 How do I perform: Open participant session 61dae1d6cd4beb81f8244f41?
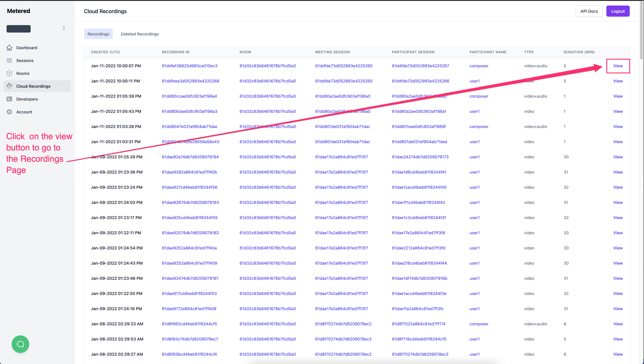pyautogui.click(x=419, y=172)
